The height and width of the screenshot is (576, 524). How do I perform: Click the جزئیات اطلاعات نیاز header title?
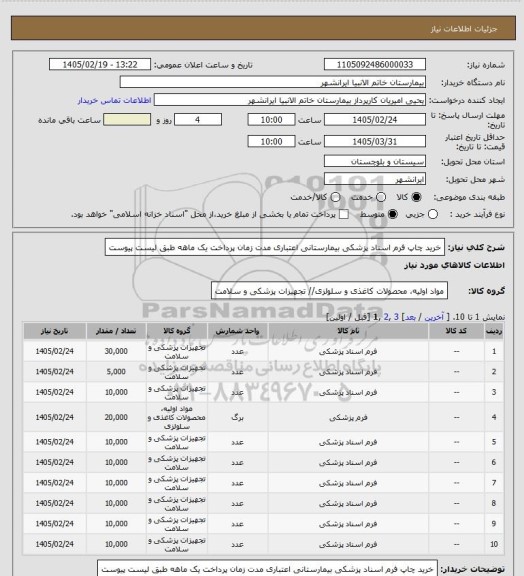[x=464, y=29]
